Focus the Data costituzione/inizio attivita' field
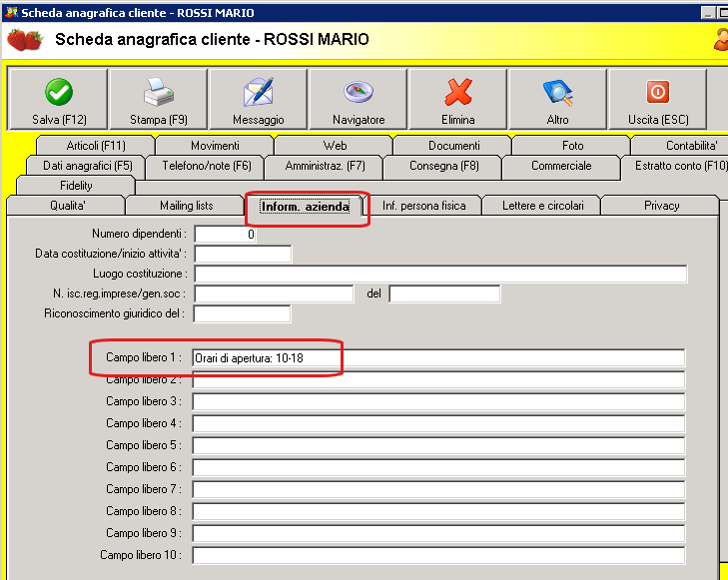This screenshot has height=580, width=728. coord(243,254)
